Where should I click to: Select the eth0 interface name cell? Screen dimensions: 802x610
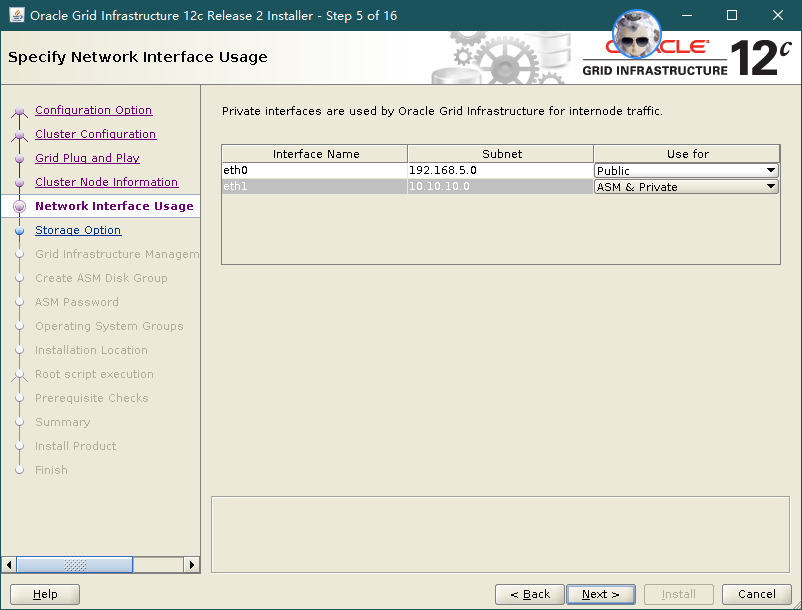(x=315, y=170)
